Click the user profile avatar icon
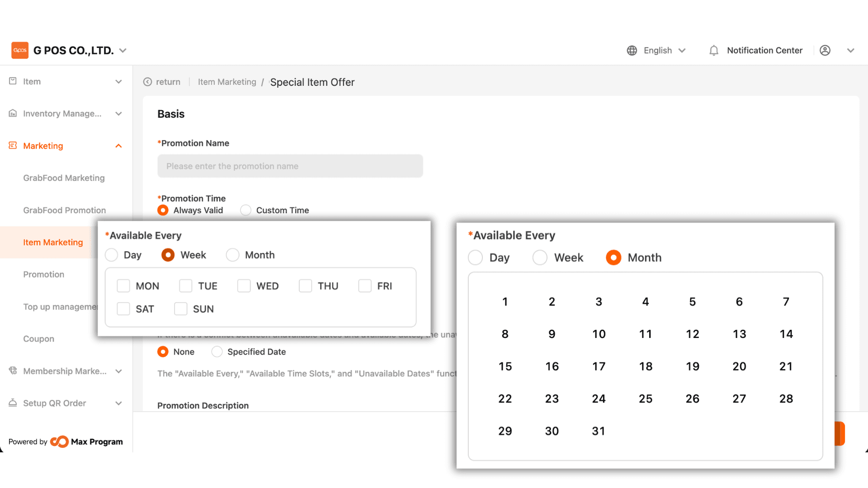868x488 pixels. (x=825, y=51)
